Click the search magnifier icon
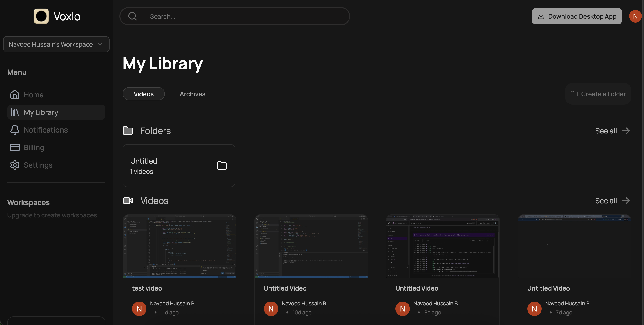 (132, 16)
